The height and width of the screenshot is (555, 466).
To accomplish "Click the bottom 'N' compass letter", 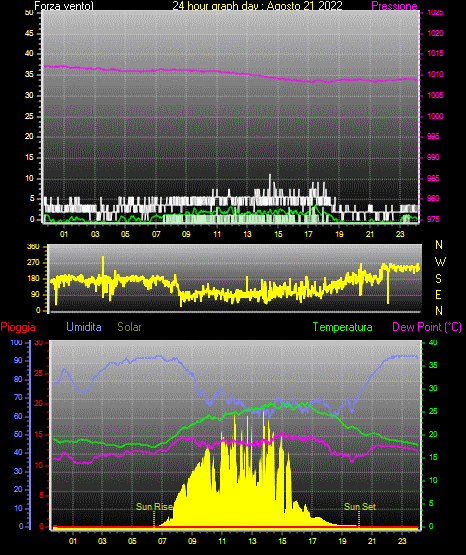I will pyautogui.click(x=439, y=310).
